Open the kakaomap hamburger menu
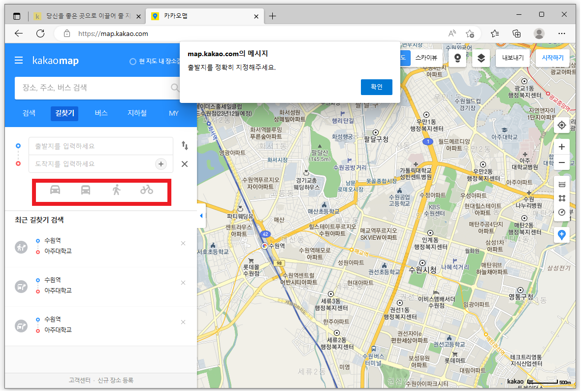The height and width of the screenshot is (392, 581). [19, 60]
